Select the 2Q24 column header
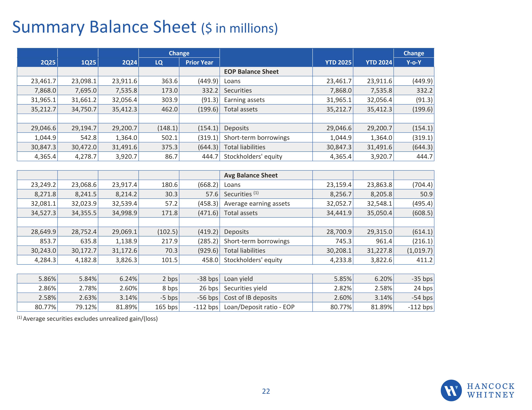Screen dimensions: 532x410 (x=129, y=63)
